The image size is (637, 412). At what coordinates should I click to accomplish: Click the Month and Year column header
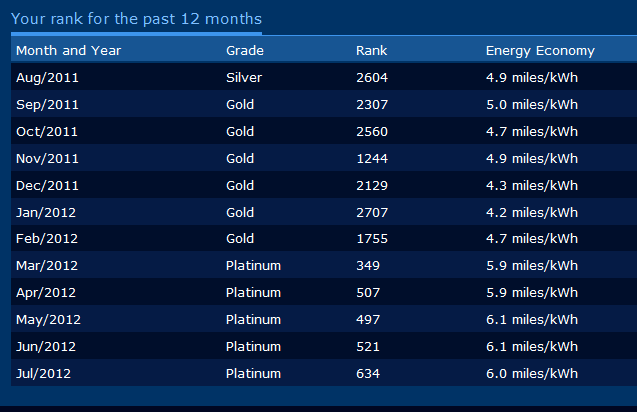click(64, 51)
